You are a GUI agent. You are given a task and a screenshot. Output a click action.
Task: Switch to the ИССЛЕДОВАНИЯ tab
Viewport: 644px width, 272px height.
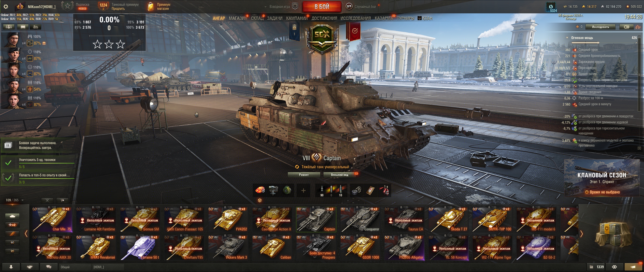point(355,18)
